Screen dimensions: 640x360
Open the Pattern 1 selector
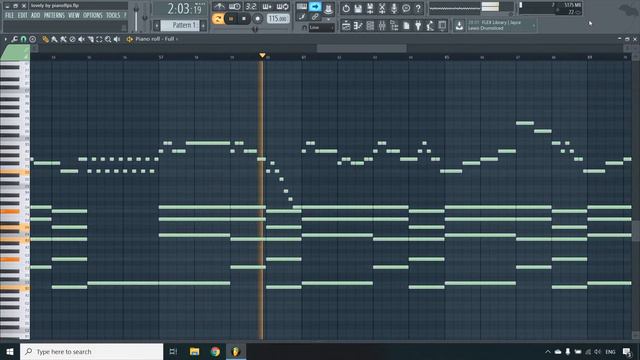coord(180,25)
